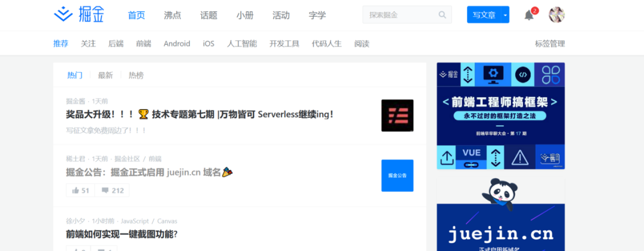Select the 关注 category tab
Image resolution: width=644 pixels, height=251 pixels.
(88, 44)
